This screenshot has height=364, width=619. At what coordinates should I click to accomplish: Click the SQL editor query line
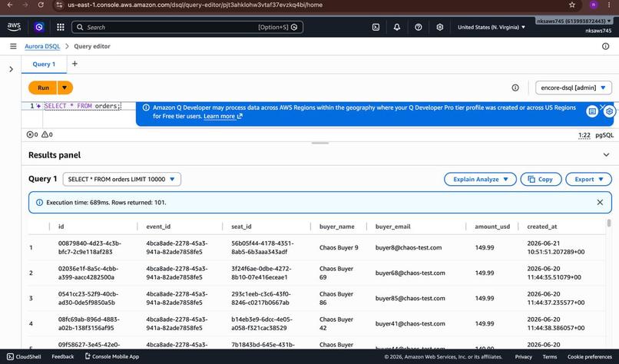pos(82,106)
